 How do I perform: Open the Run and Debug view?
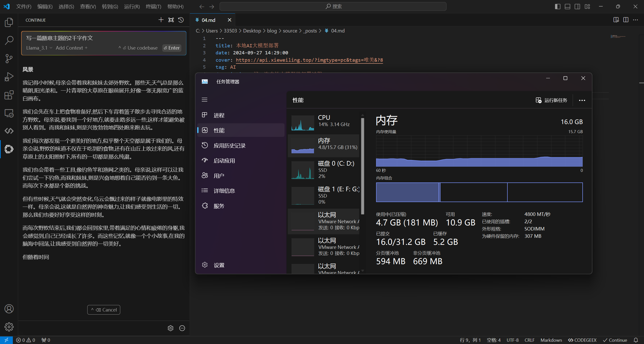[9, 77]
